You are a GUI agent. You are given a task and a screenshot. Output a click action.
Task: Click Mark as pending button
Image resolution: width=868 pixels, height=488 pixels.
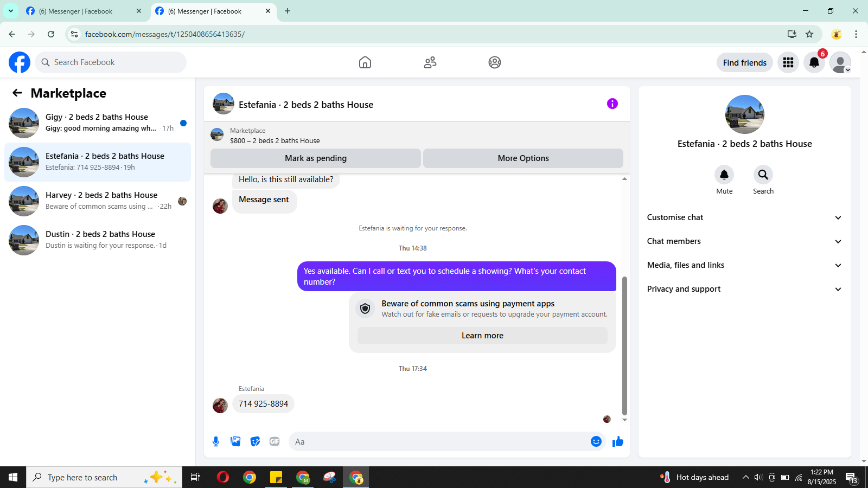pos(316,158)
